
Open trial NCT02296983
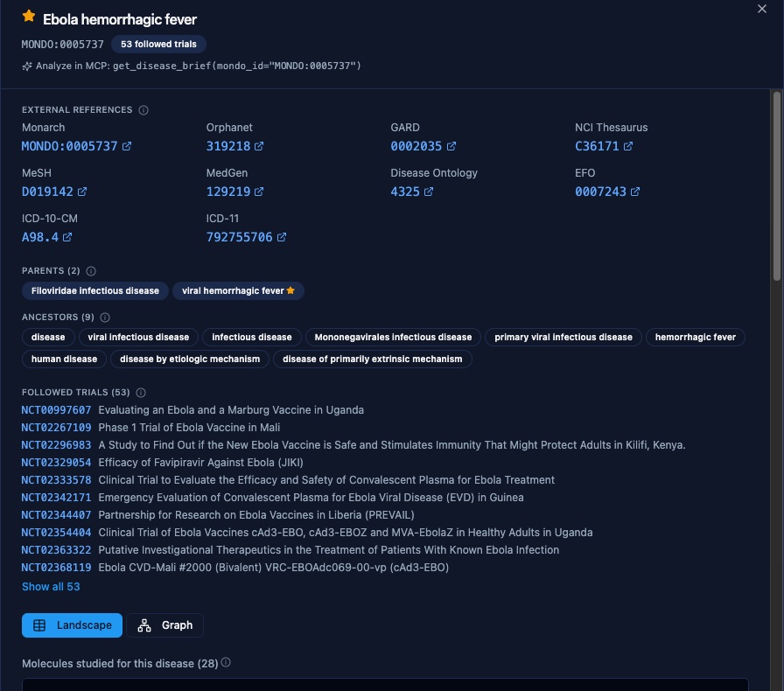point(56,445)
